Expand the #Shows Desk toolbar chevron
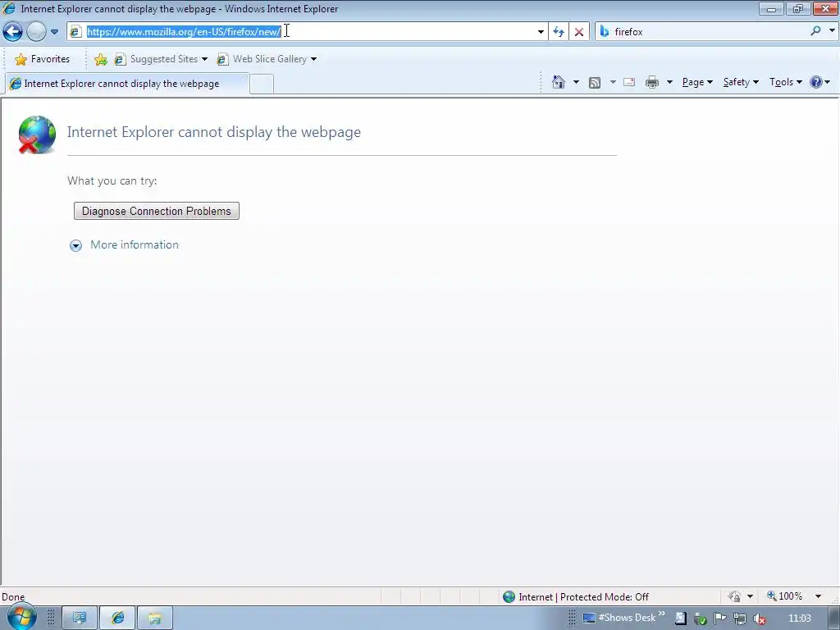This screenshot has width=840, height=630. [662, 614]
